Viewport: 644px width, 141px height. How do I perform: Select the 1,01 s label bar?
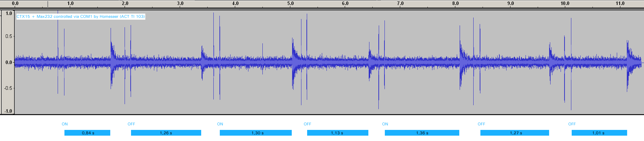(x=599, y=133)
